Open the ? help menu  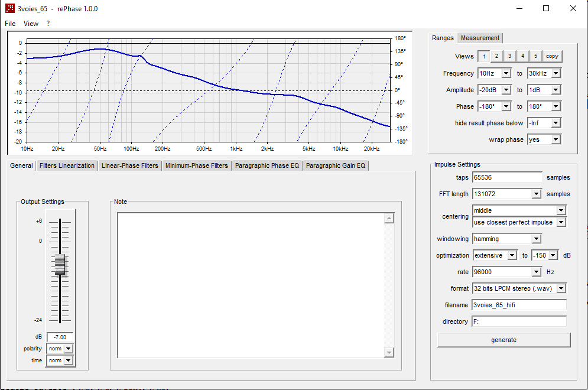click(x=48, y=23)
